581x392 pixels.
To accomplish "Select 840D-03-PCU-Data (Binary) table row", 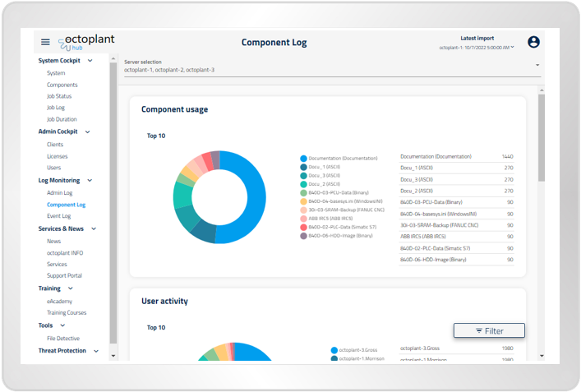I will pos(457,202).
